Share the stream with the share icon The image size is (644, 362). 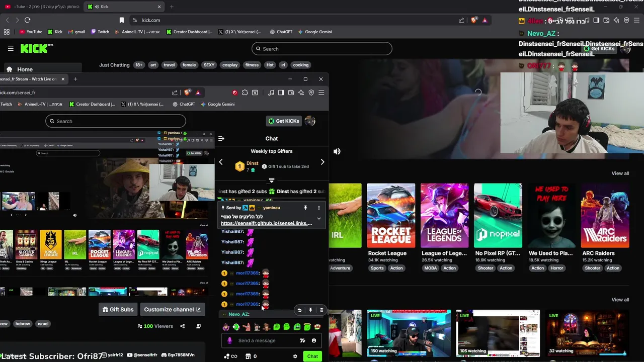click(182, 326)
